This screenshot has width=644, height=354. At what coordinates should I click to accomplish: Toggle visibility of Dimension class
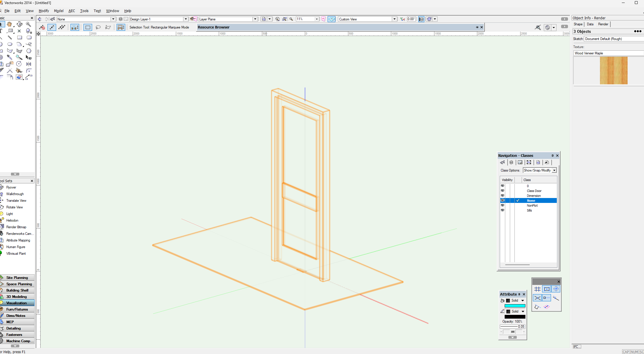point(502,196)
